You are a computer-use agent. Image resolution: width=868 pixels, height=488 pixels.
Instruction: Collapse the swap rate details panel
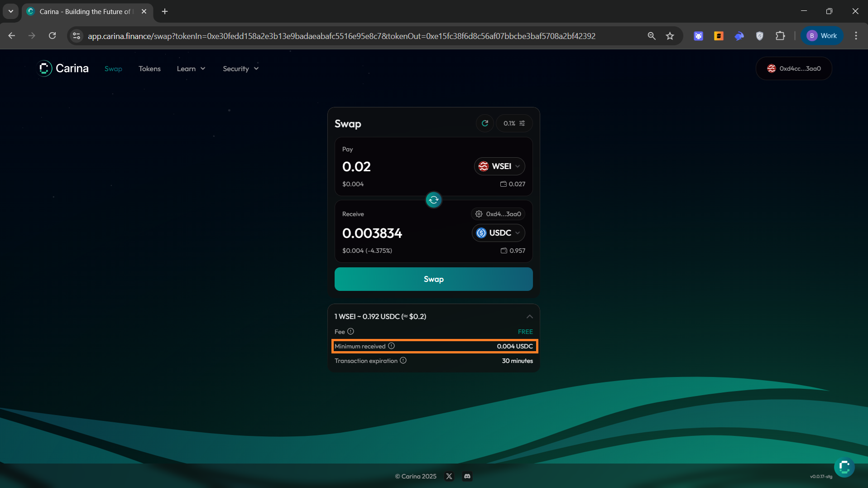click(529, 317)
